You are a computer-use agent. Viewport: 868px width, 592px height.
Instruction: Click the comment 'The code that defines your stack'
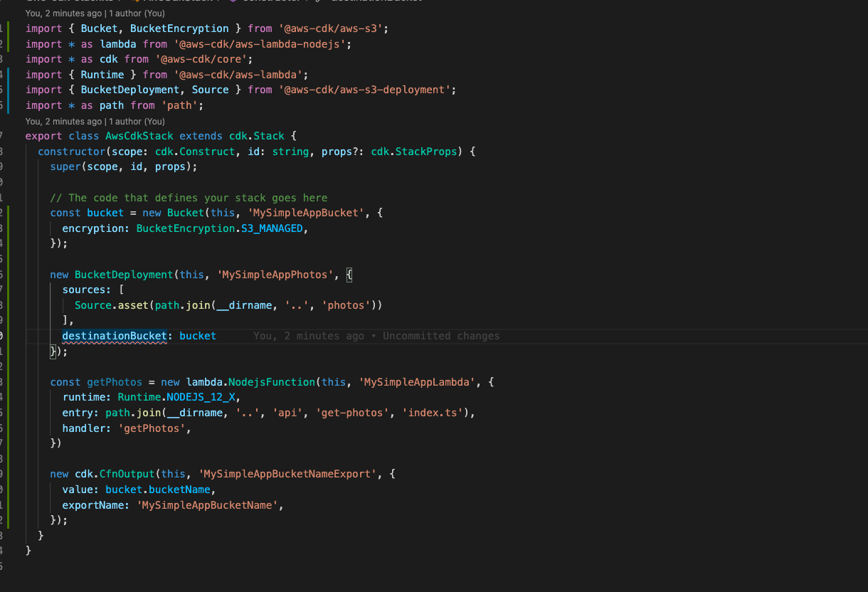[189, 198]
